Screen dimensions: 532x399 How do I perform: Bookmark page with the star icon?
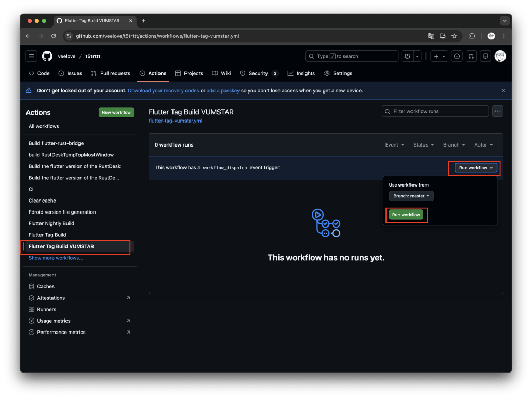[x=454, y=36]
